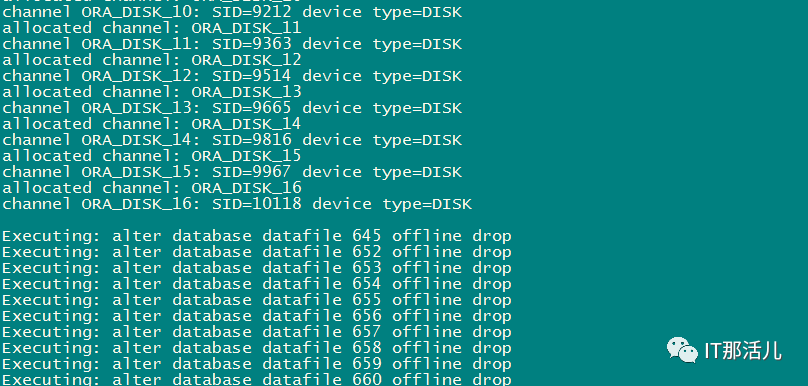The height and width of the screenshot is (386, 808).
Task: Click the channel ORA_DISK_10 SID=9212 line
Action: [232, 12]
